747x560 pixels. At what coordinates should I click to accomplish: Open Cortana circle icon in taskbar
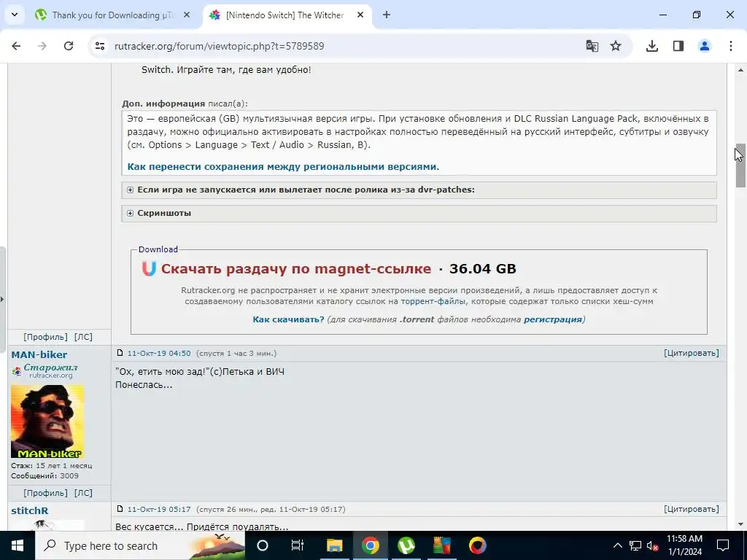click(x=263, y=545)
